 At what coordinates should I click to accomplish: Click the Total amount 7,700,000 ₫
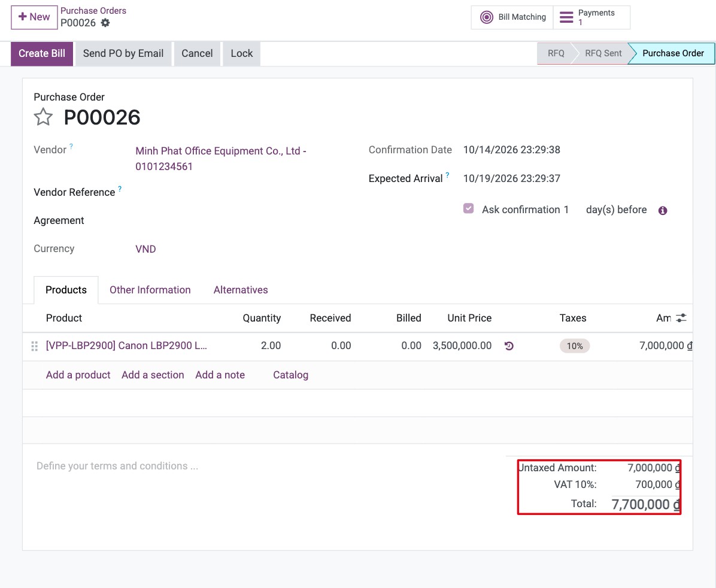[646, 504]
